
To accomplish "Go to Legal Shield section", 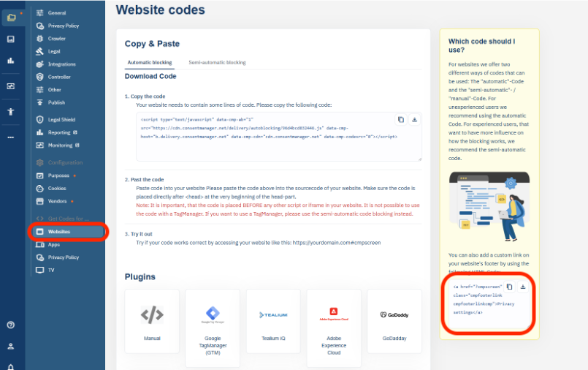I will [63, 119].
